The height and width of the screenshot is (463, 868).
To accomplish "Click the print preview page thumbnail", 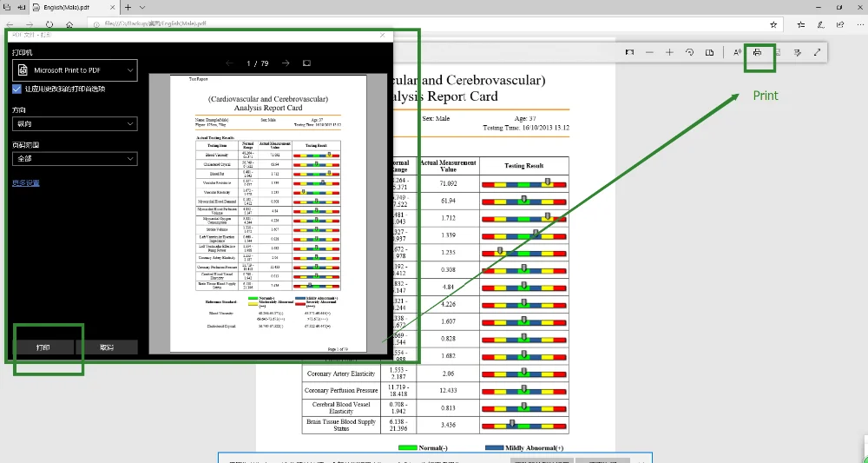I will point(267,213).
